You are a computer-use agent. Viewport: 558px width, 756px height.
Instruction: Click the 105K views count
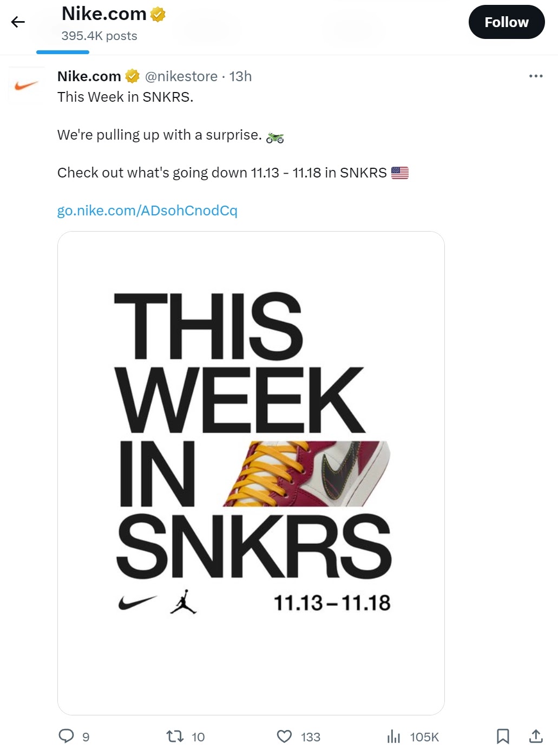click(424, 737)
